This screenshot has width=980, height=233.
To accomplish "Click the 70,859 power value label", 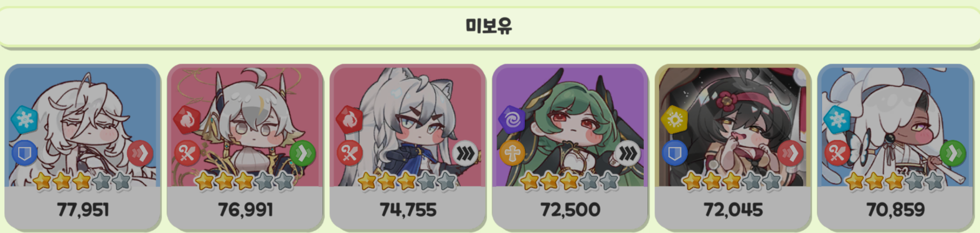I will [x=895, y=210].
